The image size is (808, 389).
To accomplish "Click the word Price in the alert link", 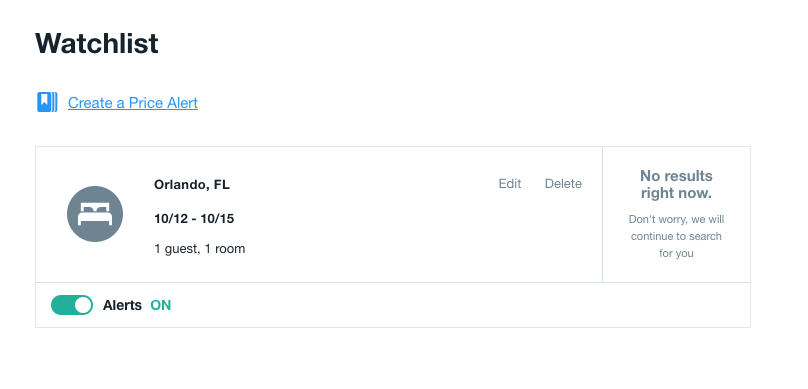I will click(146, 103).
